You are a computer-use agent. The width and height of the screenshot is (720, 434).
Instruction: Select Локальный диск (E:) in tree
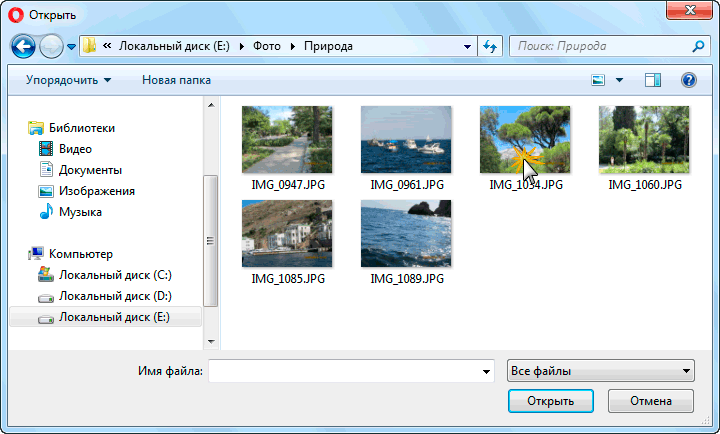tap(114, 317)
